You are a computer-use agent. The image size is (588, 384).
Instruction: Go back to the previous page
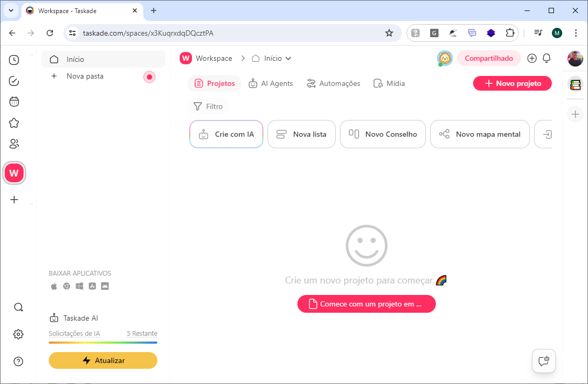pos(13,33)
